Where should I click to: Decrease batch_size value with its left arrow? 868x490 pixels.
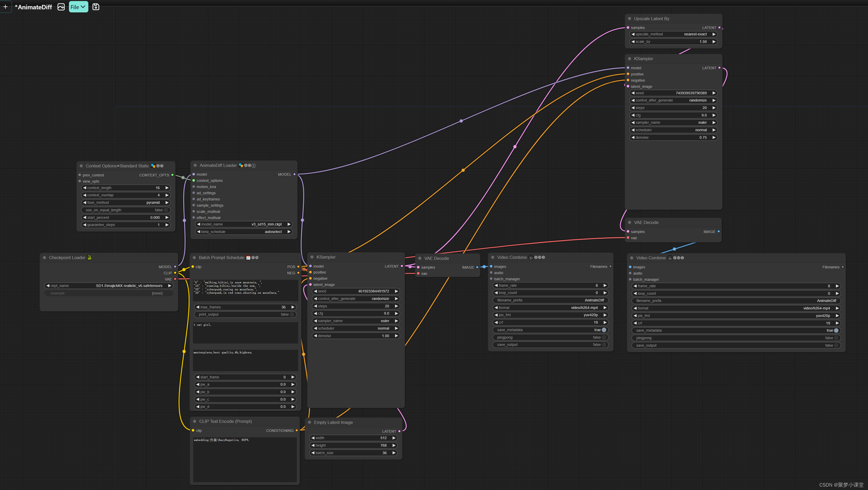[313, 453]
